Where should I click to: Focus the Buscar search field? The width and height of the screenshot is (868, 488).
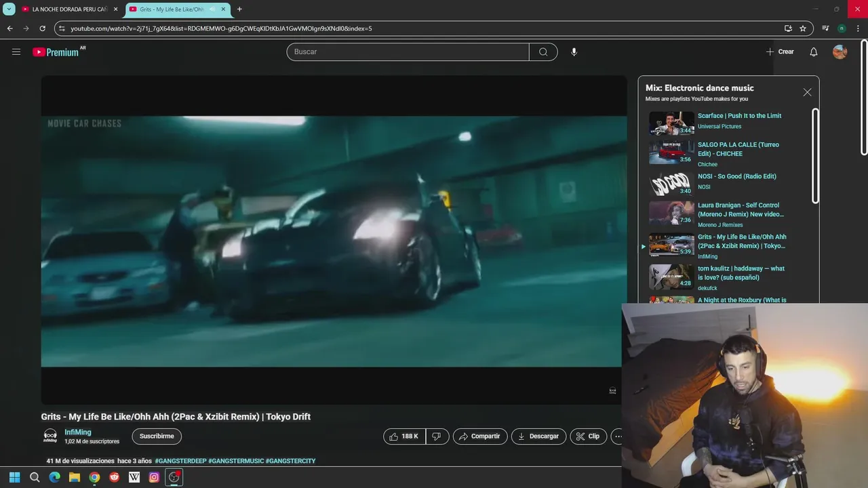[408, 52]
